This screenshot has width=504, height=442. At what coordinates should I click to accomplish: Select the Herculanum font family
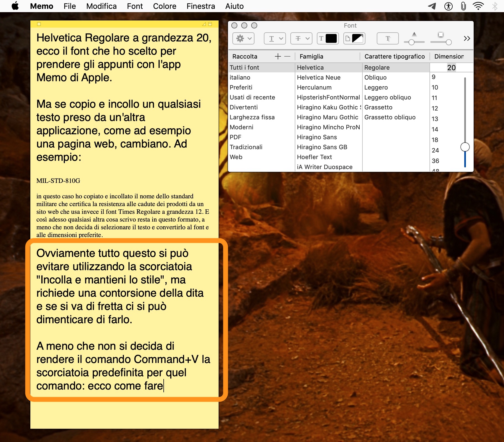point(328,87)
